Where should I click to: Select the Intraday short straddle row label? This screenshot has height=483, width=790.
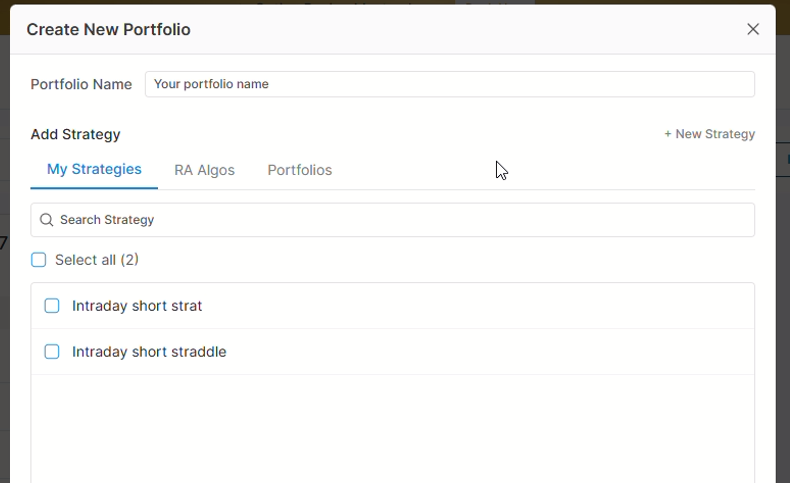coord(149,352)
